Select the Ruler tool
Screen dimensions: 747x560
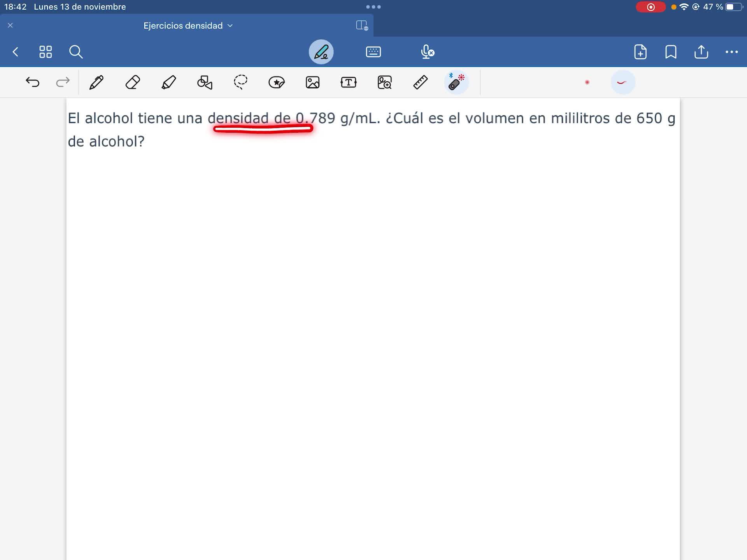click(421, 82)
